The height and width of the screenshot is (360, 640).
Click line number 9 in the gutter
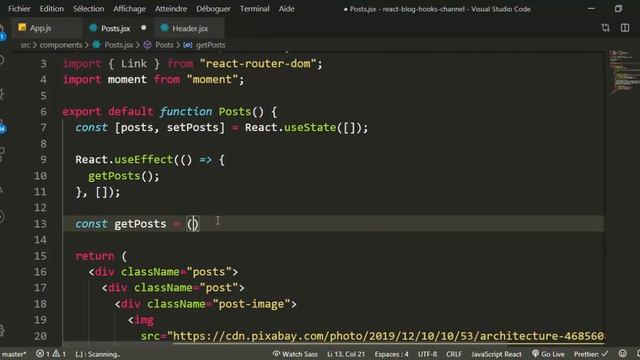point(44,160)
